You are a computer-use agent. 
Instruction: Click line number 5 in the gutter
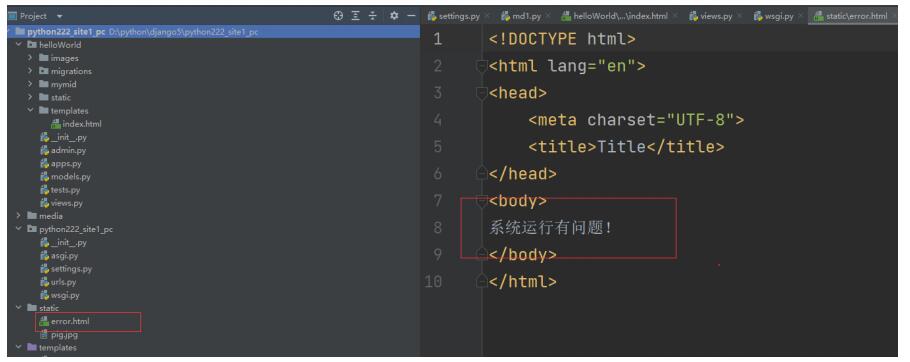(x=437, y=146)
